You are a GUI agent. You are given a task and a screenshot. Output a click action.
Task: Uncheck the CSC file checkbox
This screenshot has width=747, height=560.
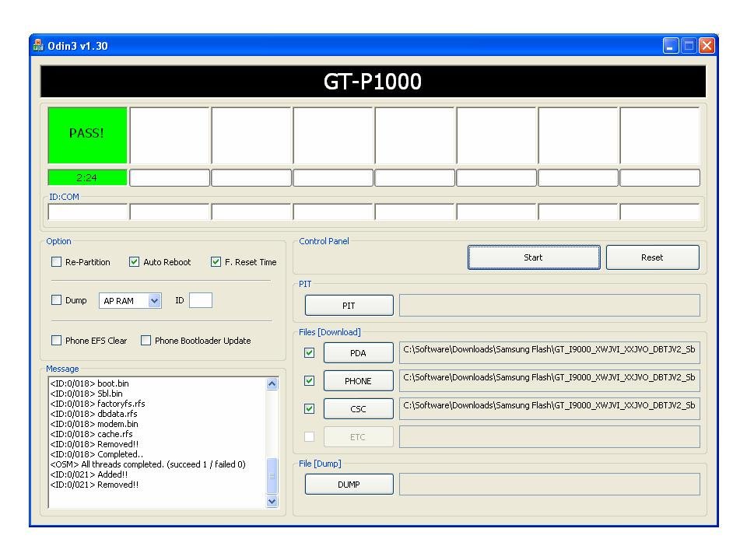(x=309, y=408)
